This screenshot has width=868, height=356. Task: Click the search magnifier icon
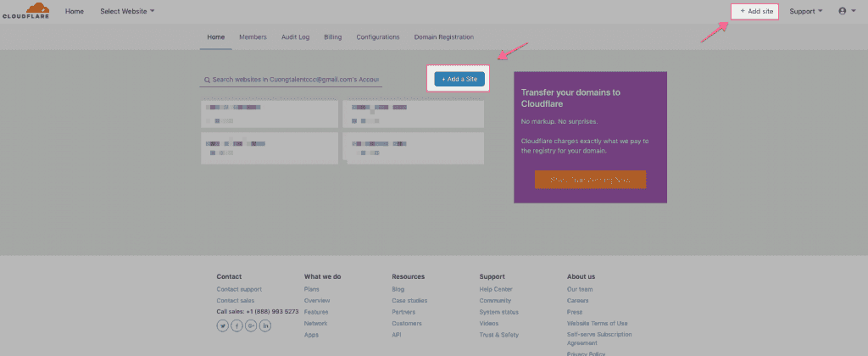[207, 80]
